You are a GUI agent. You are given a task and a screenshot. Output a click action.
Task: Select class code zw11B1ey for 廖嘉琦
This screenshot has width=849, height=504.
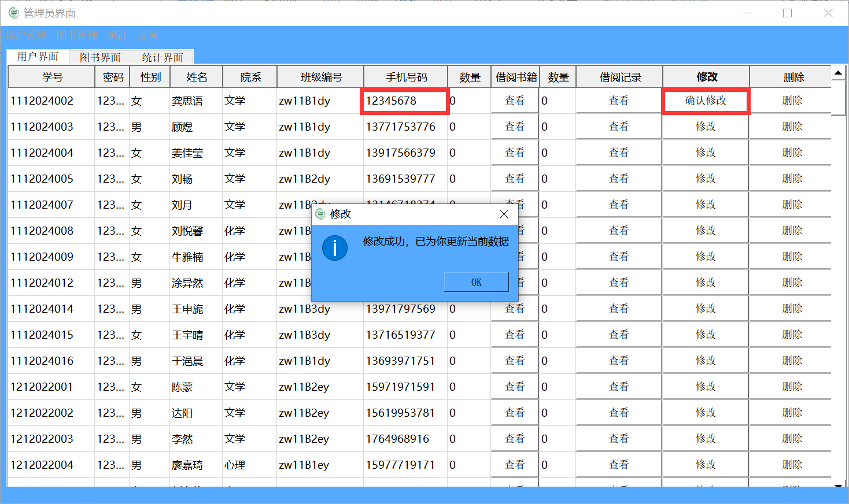click(320, 465)
